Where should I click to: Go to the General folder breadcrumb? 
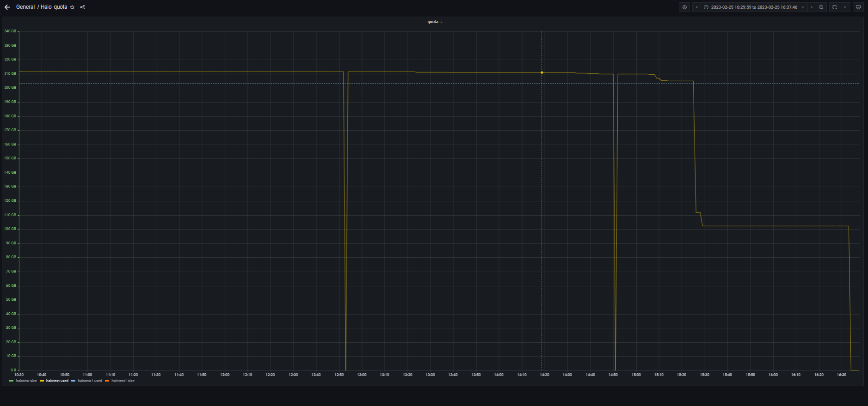tap(25, 7)
